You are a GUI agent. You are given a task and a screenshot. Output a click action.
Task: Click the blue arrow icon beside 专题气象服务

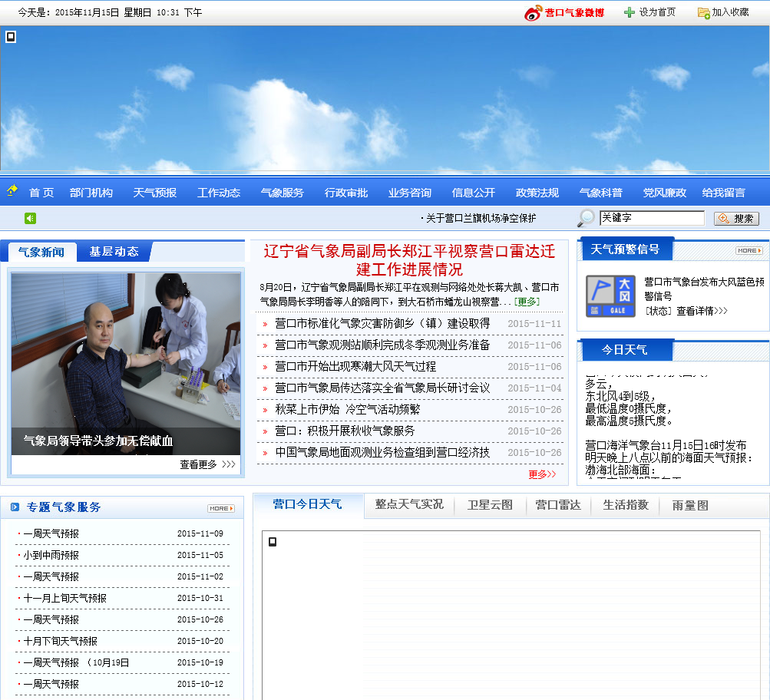coord(15,507)
